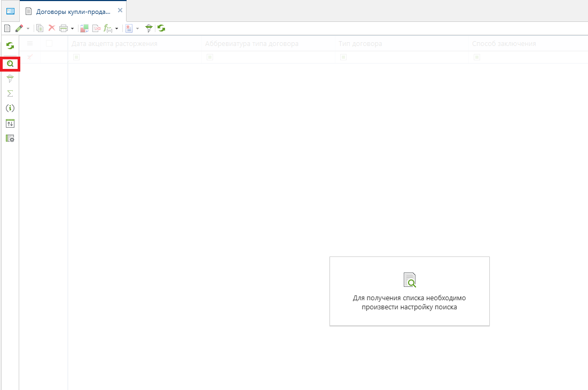This screenshot has width=588, height=390.
Task: Open table settings grid-gear icon in sidebar
Action: 10,138
